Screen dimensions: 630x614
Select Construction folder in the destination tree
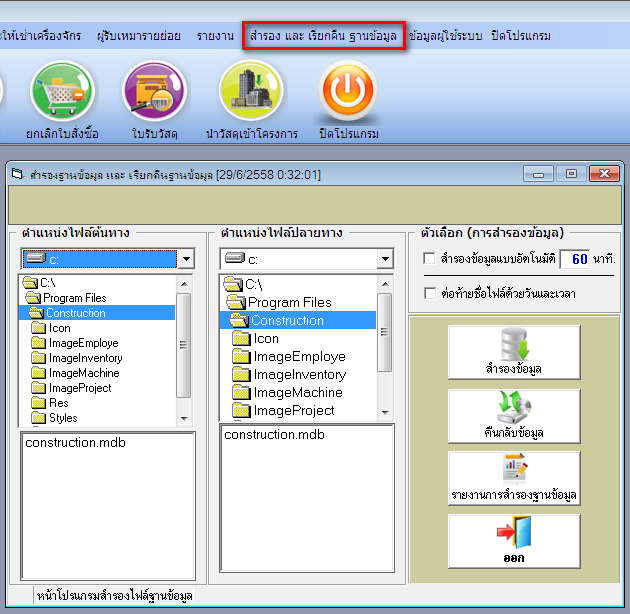[x=298, y=320]
